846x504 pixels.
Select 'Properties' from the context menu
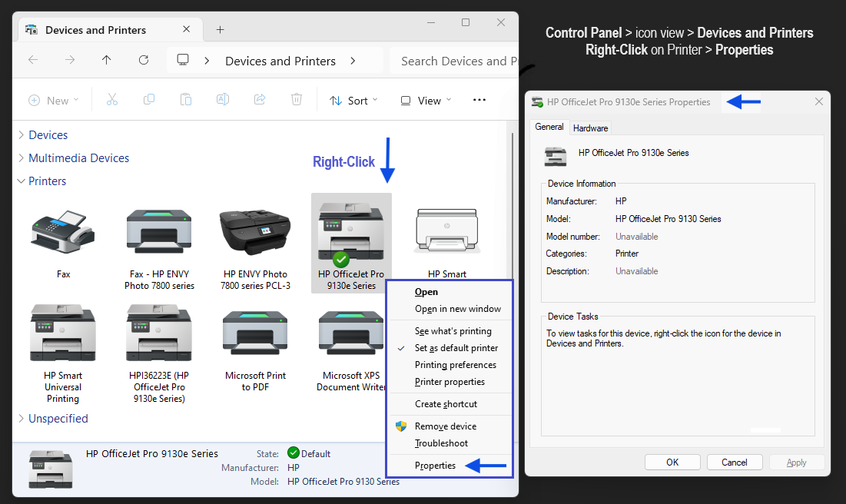click(x=435, y=465)
